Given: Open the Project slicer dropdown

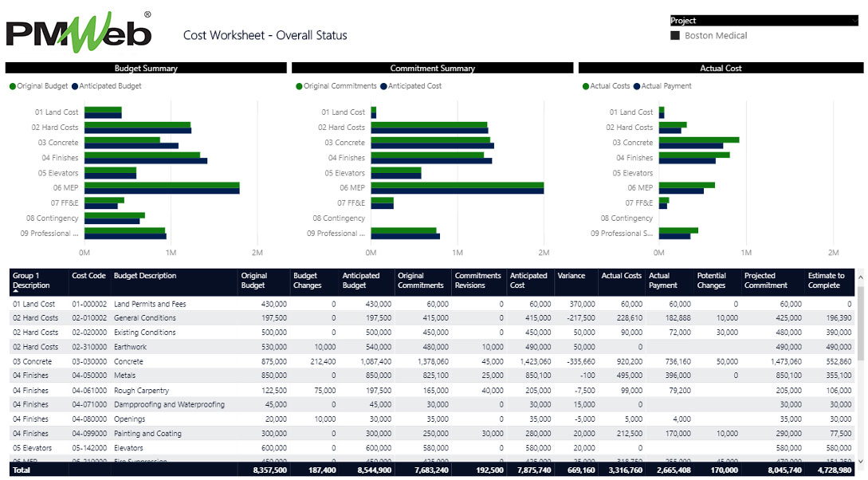Looking at the screenshot, I should (x=853, y=20).
